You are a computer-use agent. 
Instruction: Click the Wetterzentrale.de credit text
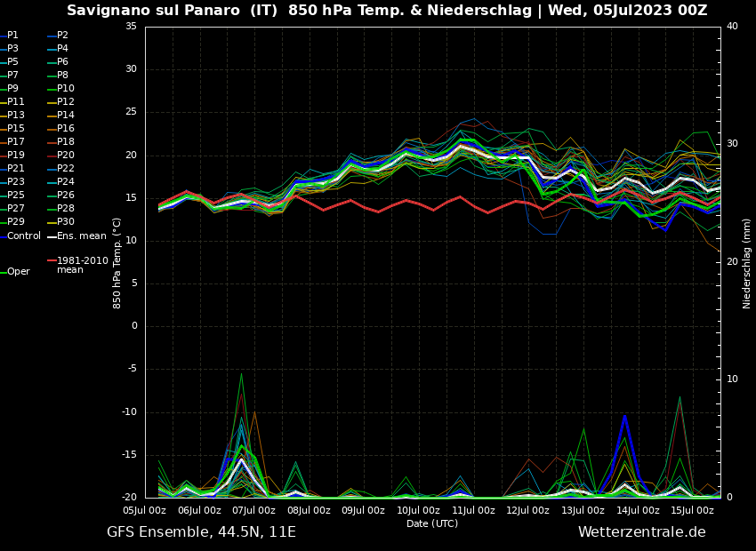coord(642,532)
